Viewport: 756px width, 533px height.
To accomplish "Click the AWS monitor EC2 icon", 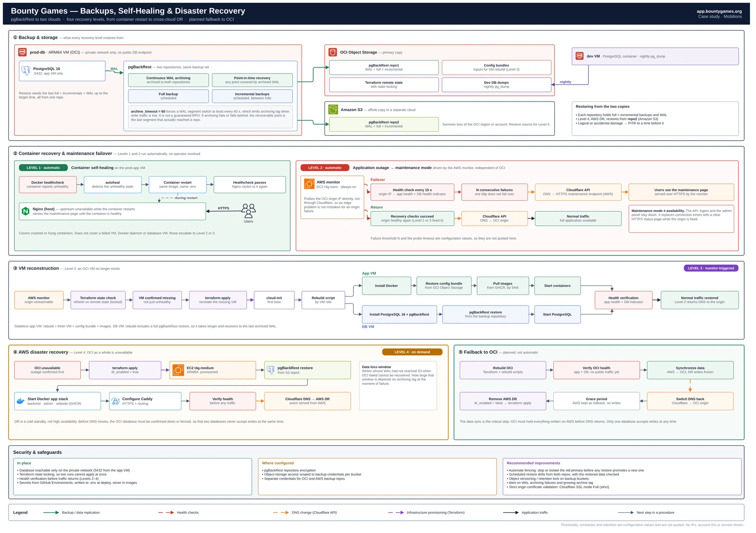I will (x=309, y=184).
